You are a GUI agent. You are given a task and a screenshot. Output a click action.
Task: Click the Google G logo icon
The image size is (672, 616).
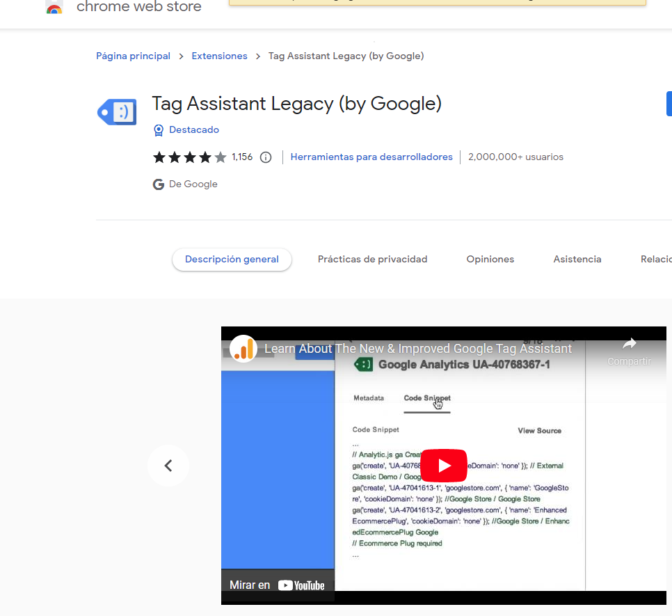pos(159,184)
